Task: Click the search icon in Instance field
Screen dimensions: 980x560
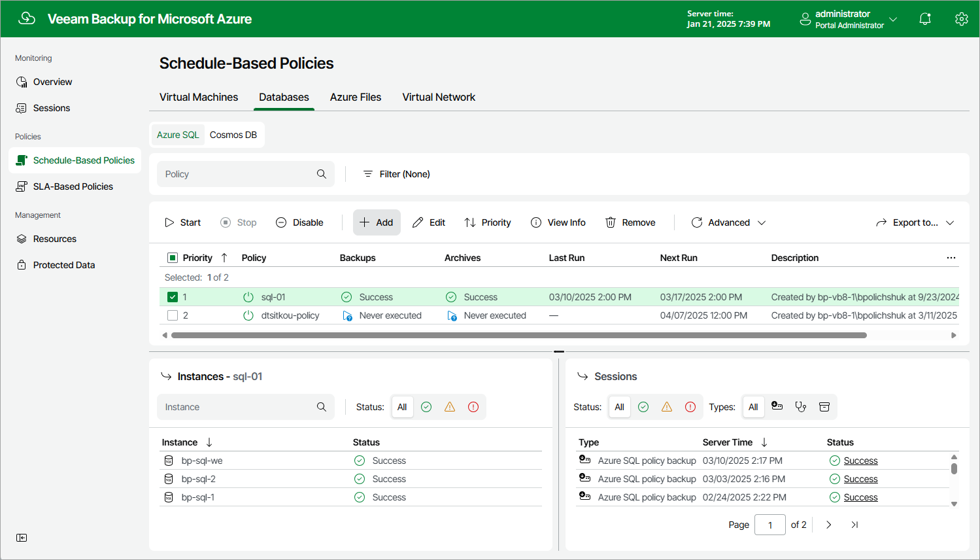Action: (322, 407)
